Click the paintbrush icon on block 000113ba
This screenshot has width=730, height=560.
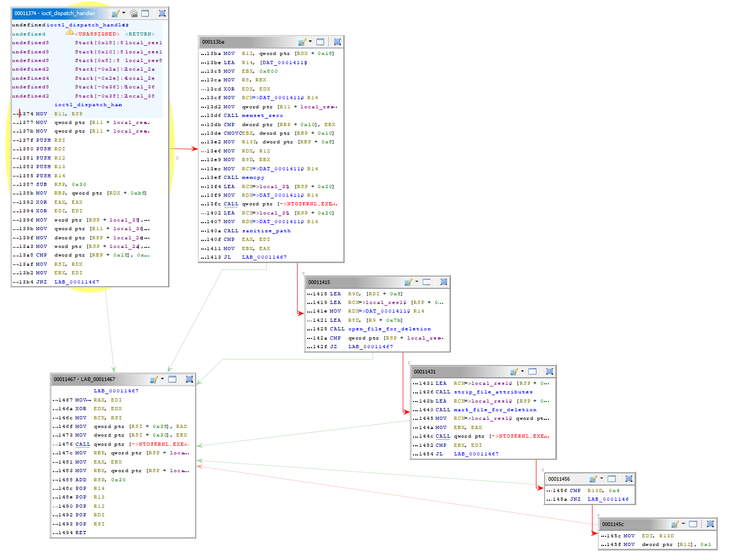click(302, 42)
